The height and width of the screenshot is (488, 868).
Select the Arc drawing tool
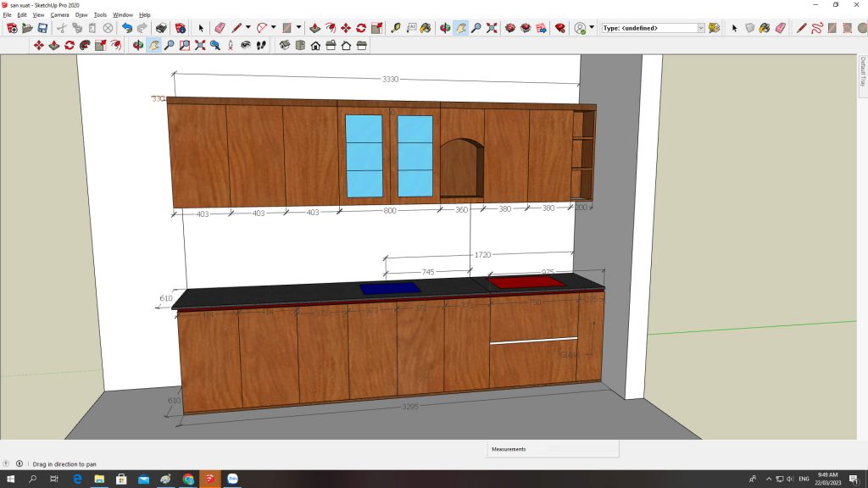(262, 28)
